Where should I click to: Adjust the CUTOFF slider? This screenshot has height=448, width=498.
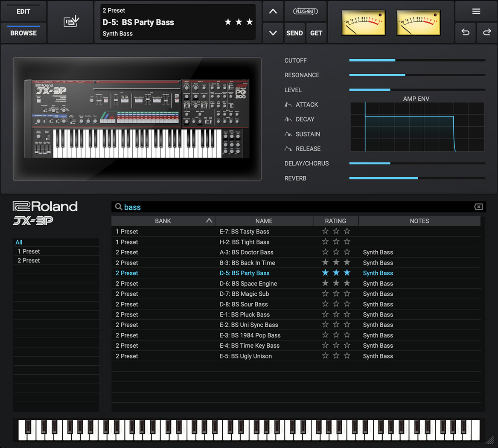[417, 60]
